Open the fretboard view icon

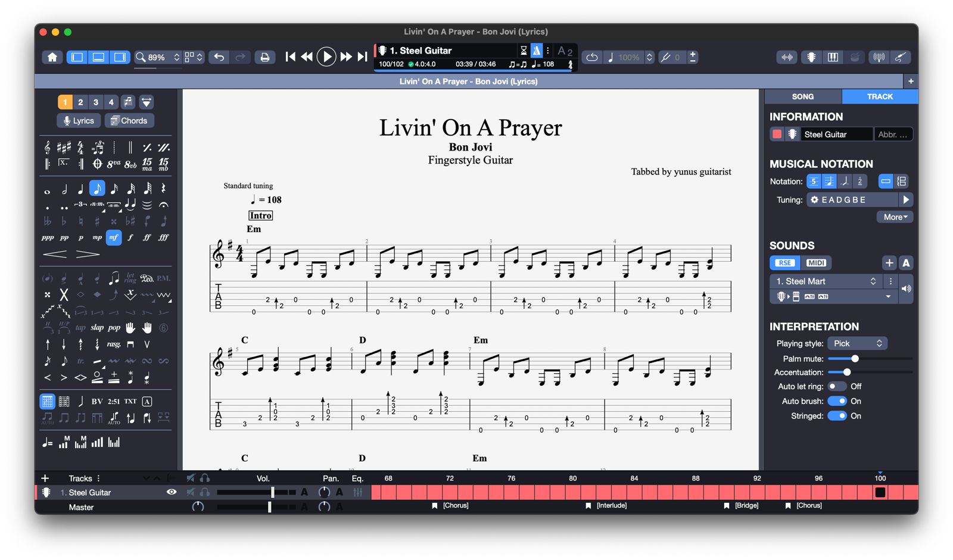point(811,57)
